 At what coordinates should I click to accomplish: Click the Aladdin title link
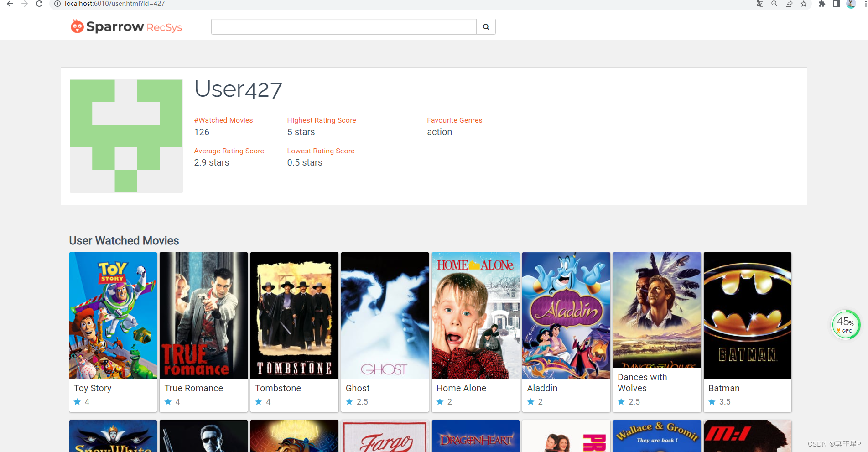pyautogui.click(x=542, y=388)
